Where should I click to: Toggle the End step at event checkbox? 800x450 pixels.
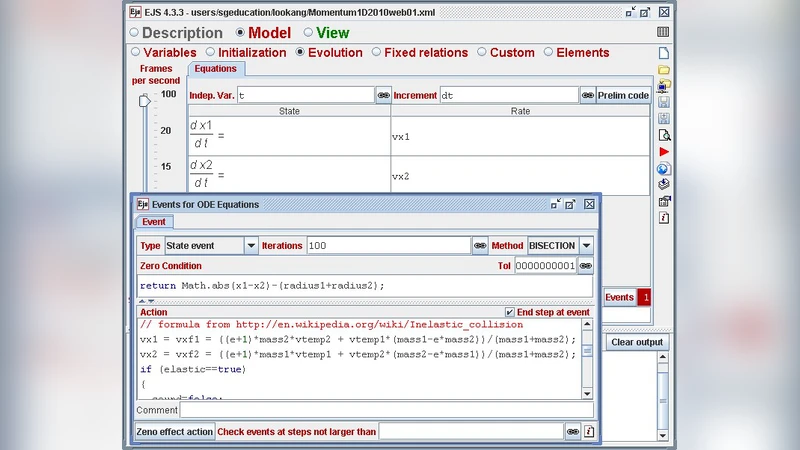(510, 312)
